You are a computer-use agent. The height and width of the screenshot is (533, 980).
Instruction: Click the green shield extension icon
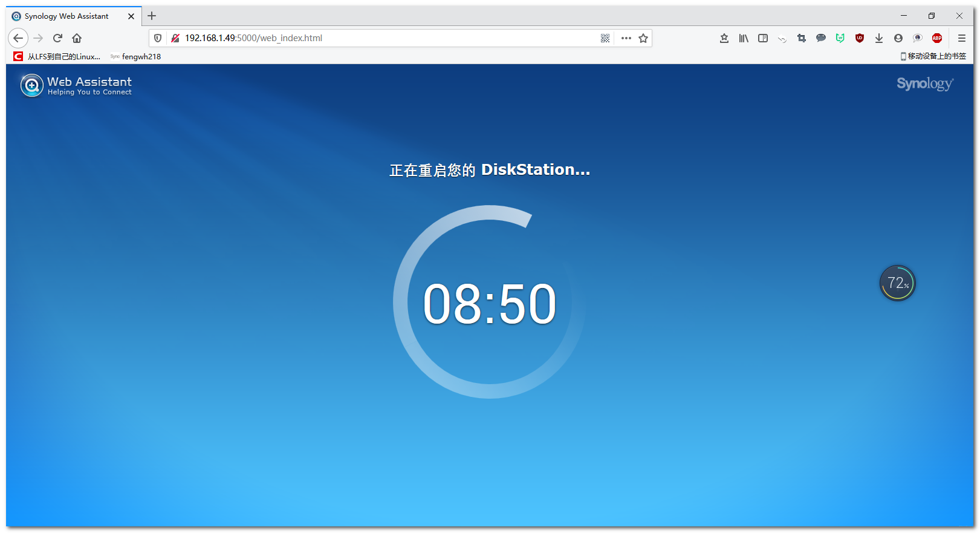(x=840, y=38)
